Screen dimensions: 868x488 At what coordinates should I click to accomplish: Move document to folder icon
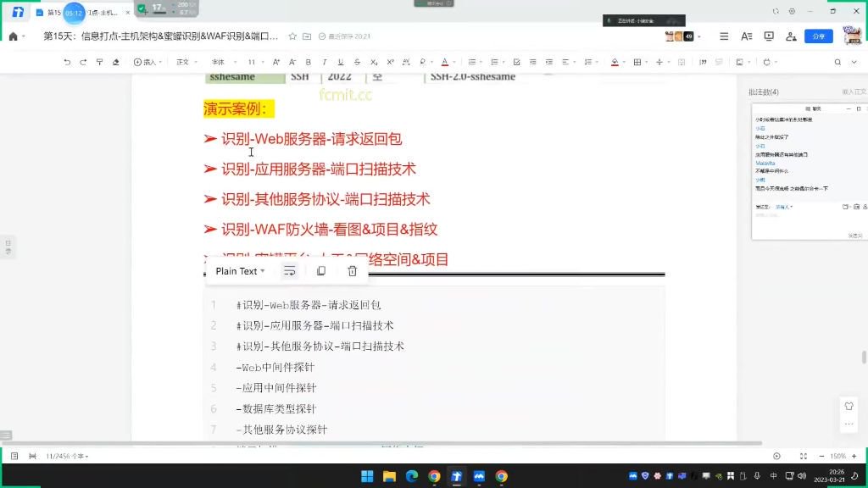click(x=307, y=36)
